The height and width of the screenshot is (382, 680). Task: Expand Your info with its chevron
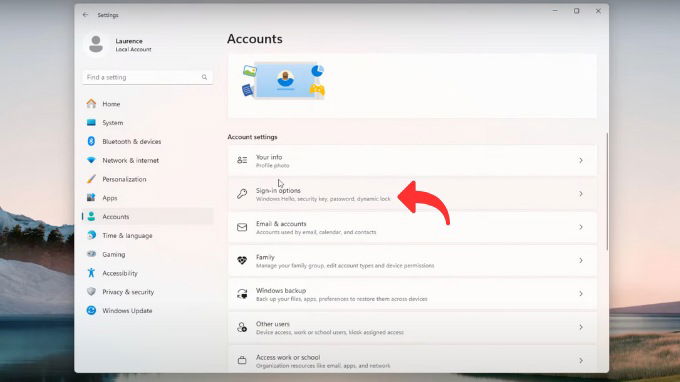pos(581,160)
